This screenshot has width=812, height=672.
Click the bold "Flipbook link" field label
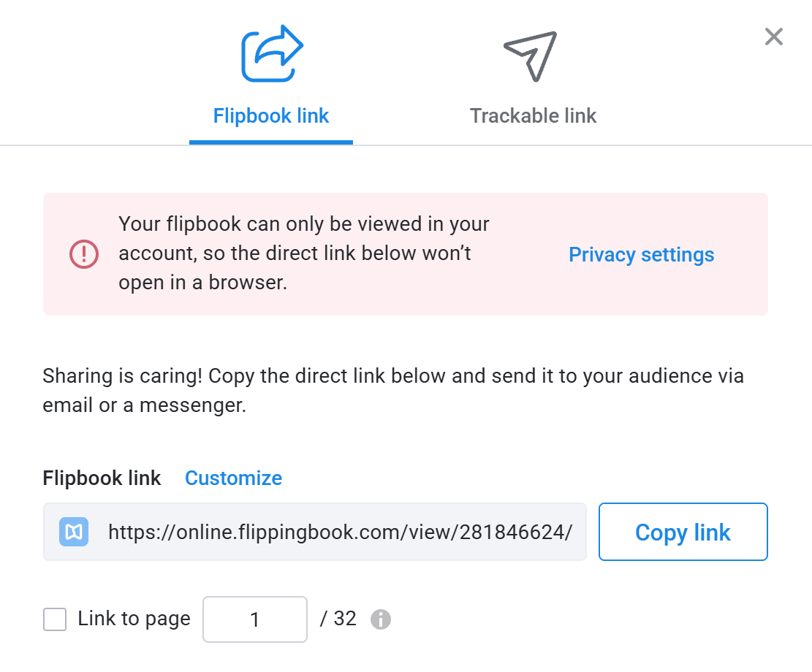[102, 478]
